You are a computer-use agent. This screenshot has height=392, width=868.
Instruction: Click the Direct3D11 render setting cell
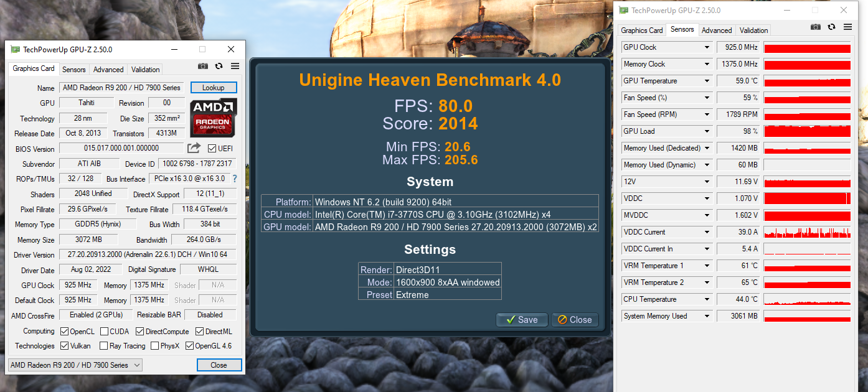pyautogui.click(x=448, y=269)
